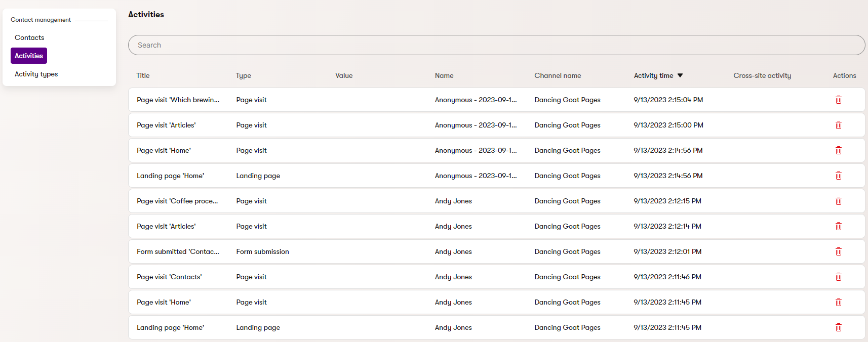Go to Activity types in sidebar
The width and height of the screenshot is (868, 342).
tap(36, 74)
